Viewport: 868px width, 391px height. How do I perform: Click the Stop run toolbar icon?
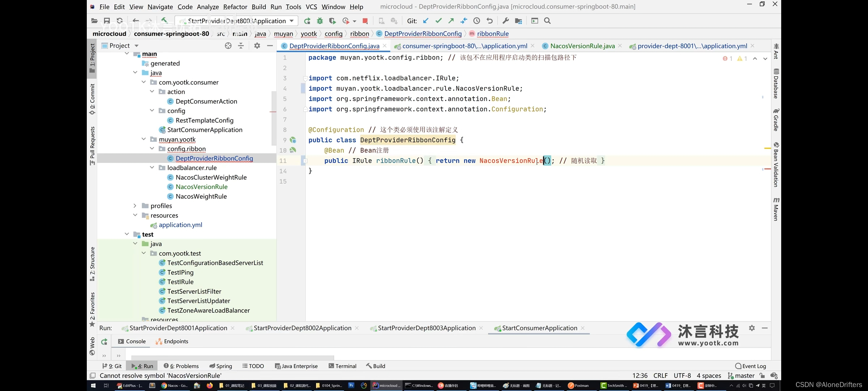tap(365, 21)
